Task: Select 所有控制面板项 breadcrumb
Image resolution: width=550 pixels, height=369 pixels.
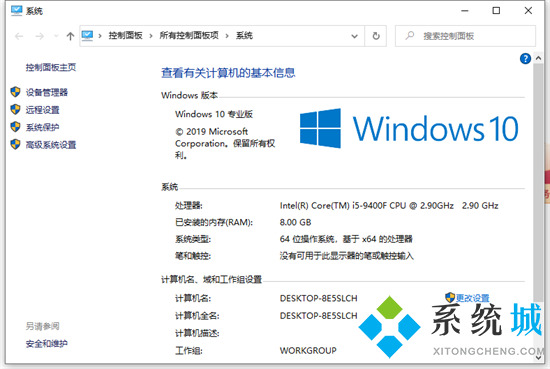Action: point(189,35)
